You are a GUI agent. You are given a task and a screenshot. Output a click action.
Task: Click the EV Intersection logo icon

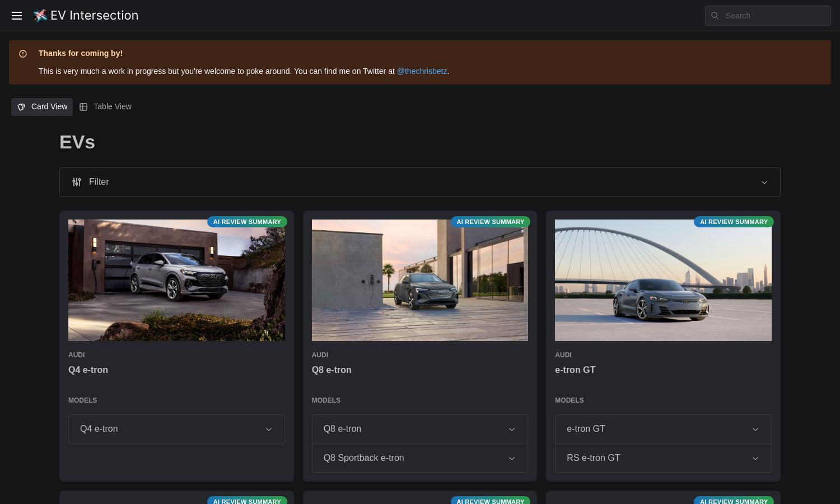40,16
